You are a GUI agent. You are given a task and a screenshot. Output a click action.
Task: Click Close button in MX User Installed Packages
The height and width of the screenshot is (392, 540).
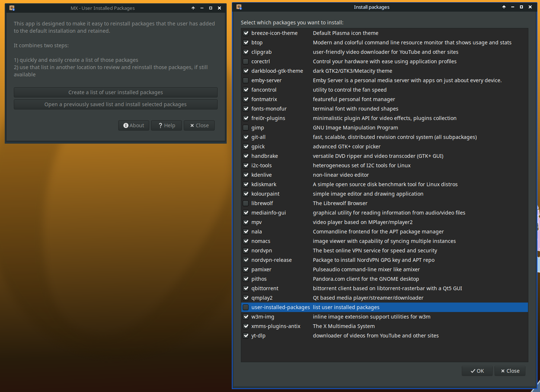[199, 125]
